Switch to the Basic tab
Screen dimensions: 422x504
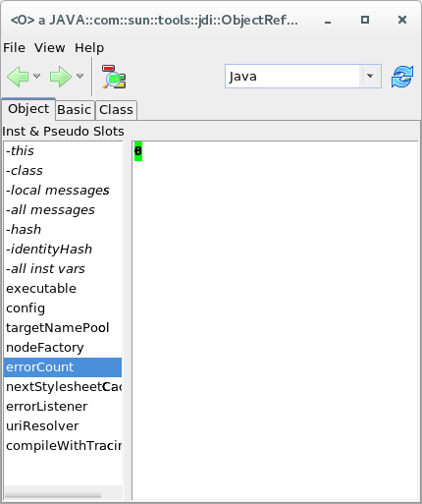point(75,110)
